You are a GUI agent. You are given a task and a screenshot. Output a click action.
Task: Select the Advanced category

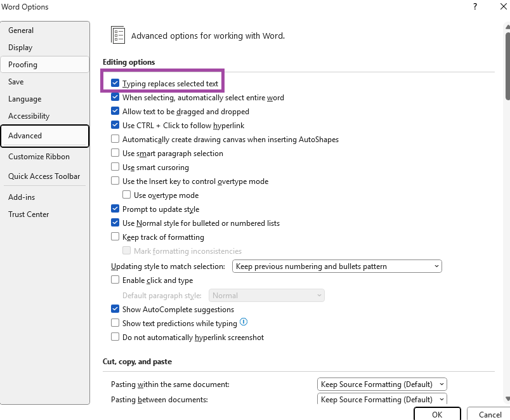(x=45, y=136)
